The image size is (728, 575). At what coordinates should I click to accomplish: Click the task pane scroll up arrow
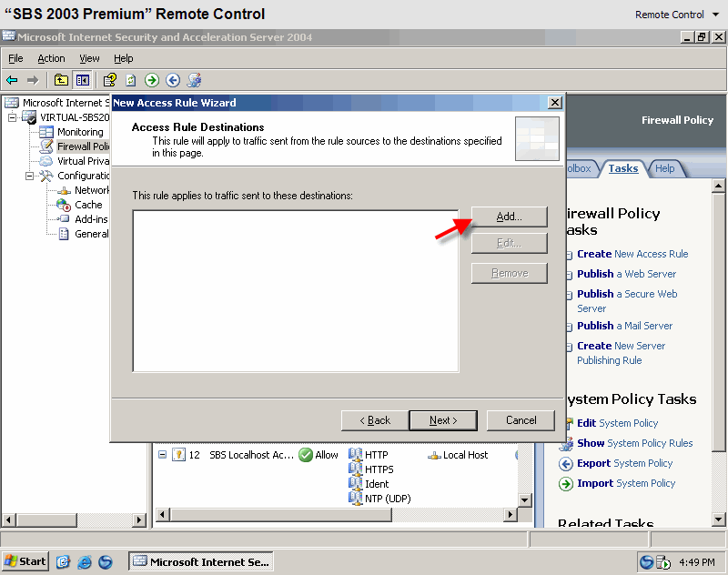[x=718, y=187]
